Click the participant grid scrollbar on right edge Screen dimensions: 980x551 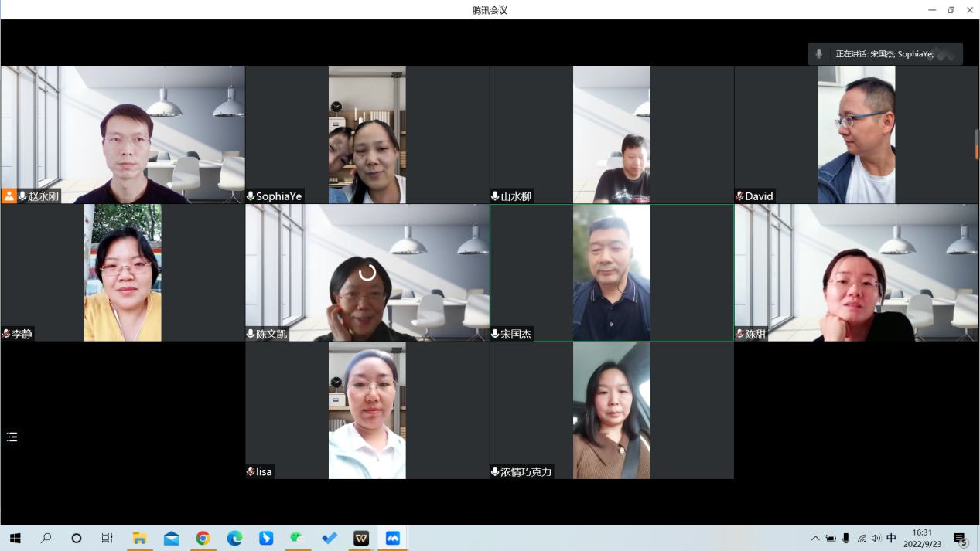(x=976, y=145)
